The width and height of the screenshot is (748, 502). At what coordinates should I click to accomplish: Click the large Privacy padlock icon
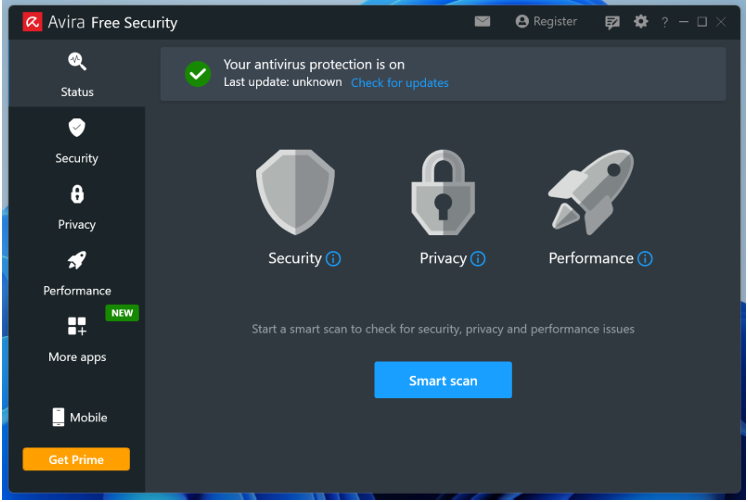click(x=443, y=194)
